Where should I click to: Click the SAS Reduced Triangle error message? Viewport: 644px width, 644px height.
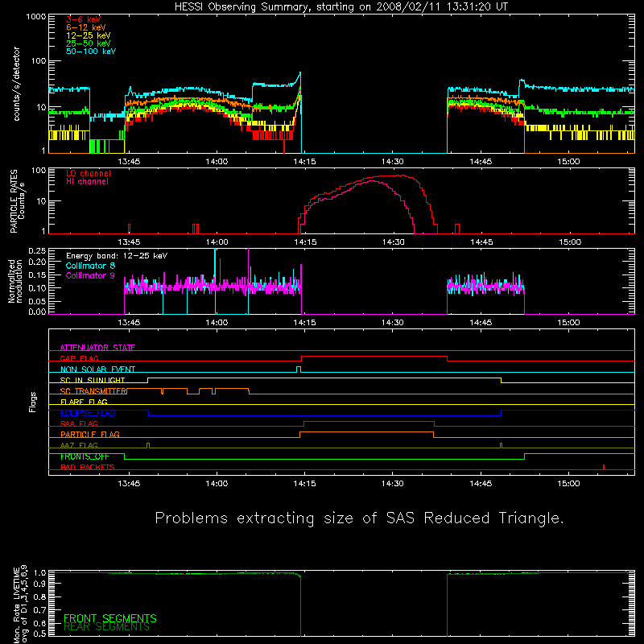click(x=359, y=518)
